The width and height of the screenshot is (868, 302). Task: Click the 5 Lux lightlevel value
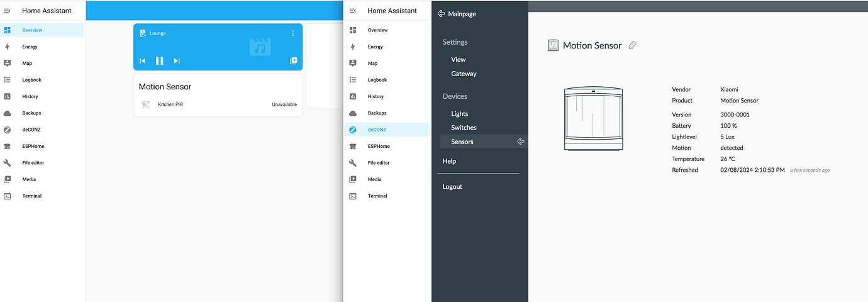(x=727, y=137)
